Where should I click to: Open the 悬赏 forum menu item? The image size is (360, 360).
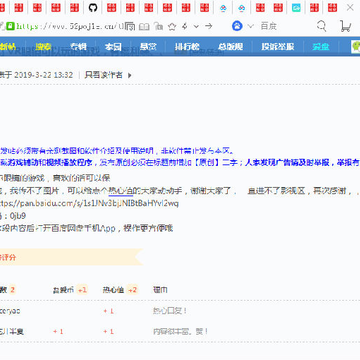coord(148,47)
